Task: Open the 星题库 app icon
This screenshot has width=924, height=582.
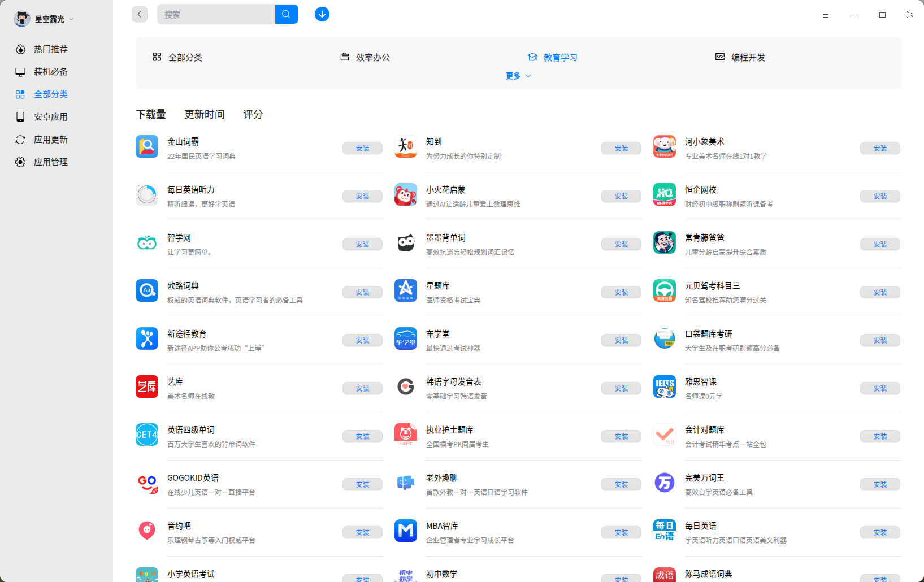Action: click(406, 290)
